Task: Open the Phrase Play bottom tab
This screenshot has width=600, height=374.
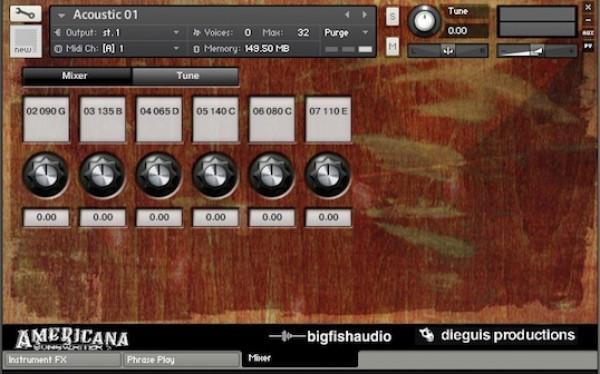Action: tap(181, 360)
